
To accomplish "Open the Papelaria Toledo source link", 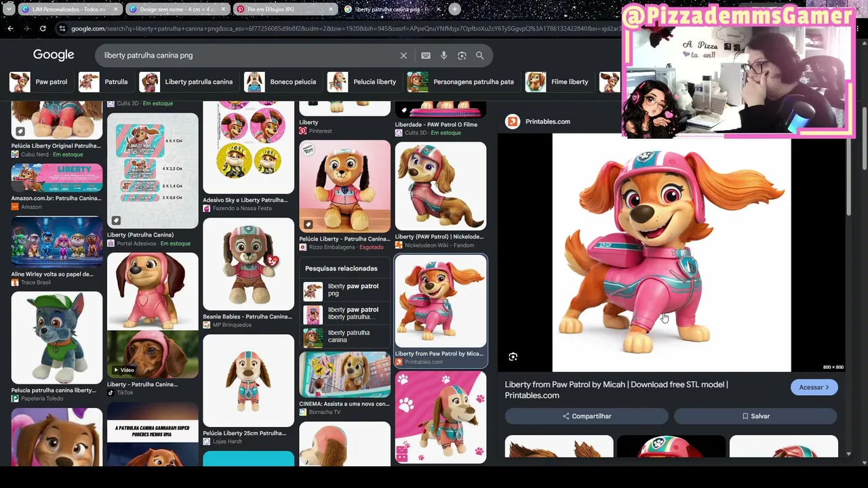I will click(x=42, y=399).
